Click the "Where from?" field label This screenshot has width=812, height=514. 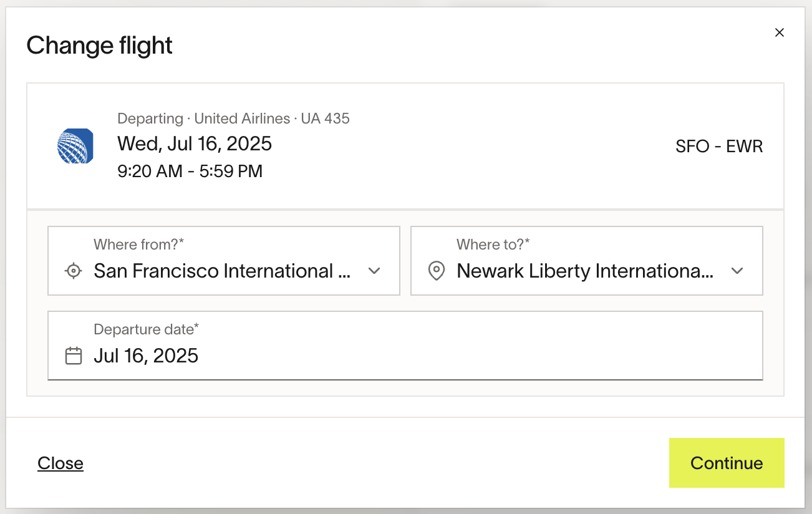[x=138, y=245]
